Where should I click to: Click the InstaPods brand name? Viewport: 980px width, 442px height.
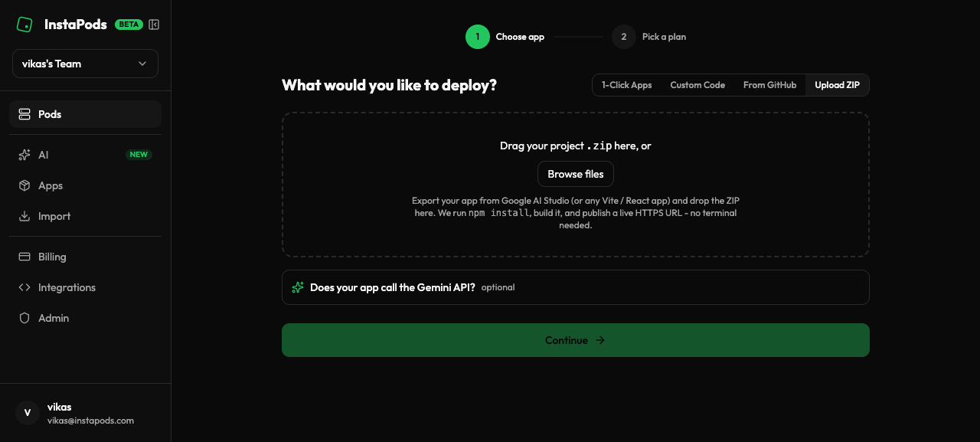click(76, 25)
